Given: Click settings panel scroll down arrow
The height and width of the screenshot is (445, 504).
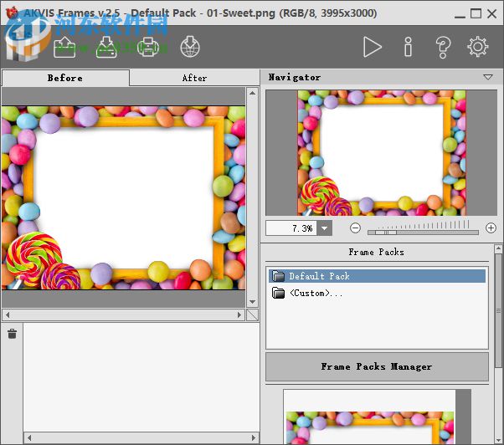Looking at the screenshot, I should pos(498,439).
